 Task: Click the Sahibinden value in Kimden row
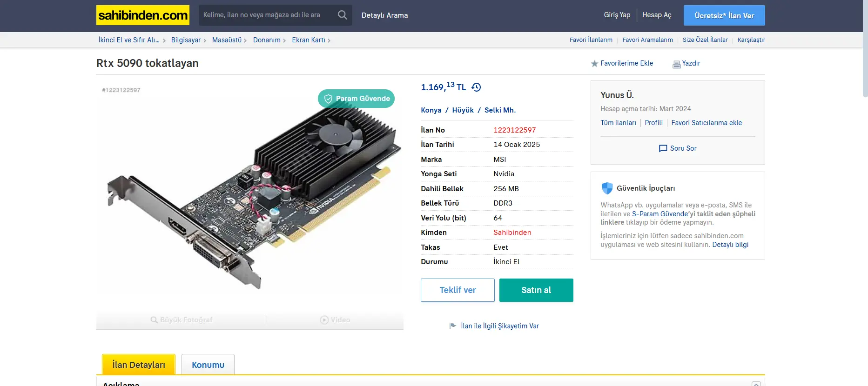pyautogui.click(x=512, y=233)
